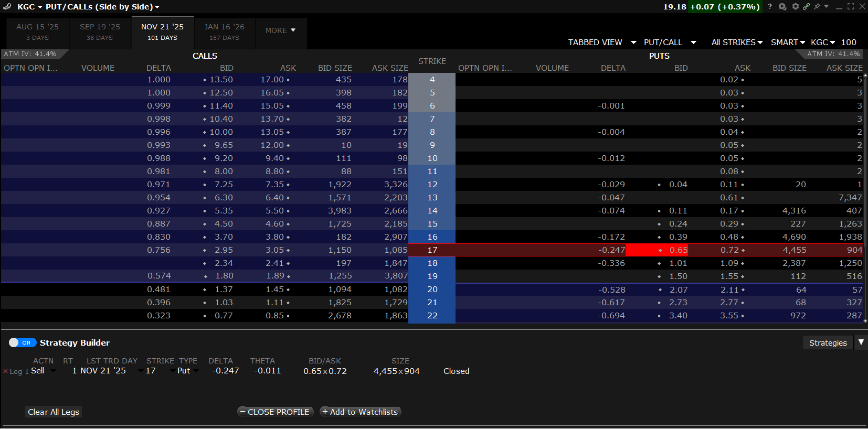This screenshot has width=868, height=429.
Task: Switch to the SEP 19 '25 expiration tab
Action: coord(100,32)
